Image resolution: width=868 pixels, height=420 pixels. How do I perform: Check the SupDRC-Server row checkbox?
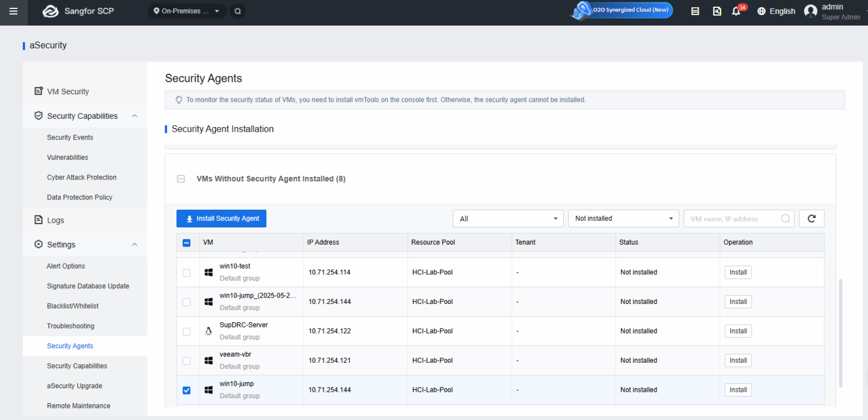pyautogui.click(x=187, y=332)
